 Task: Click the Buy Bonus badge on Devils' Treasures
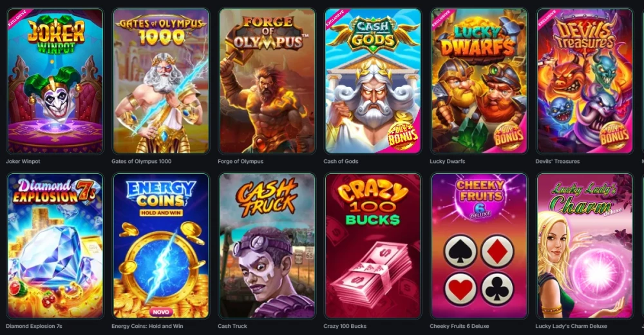[x=614, y=136]
